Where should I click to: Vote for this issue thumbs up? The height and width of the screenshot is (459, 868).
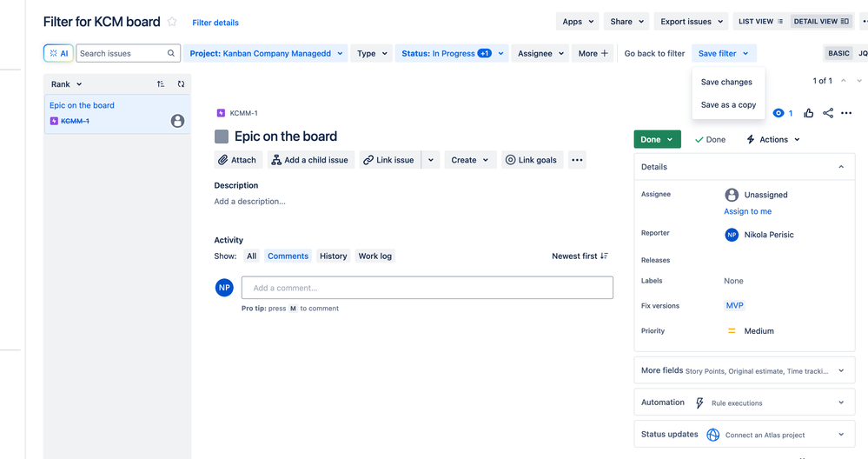point(809,113)
